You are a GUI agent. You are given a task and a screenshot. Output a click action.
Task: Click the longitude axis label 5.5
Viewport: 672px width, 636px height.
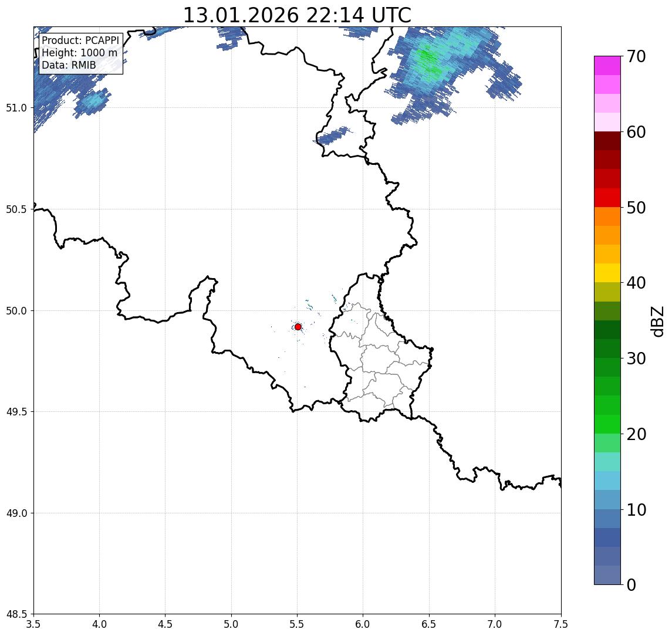297,624
